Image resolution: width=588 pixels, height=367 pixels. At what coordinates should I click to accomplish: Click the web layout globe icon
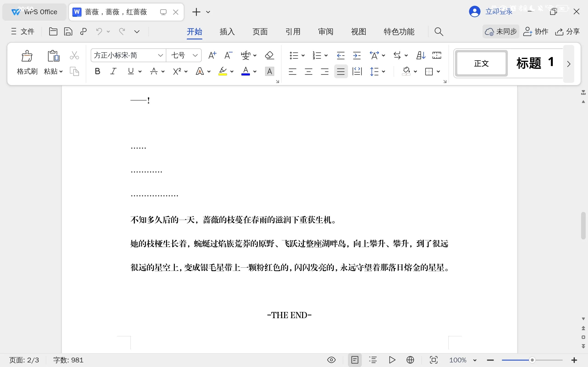(x=410, y=360)
